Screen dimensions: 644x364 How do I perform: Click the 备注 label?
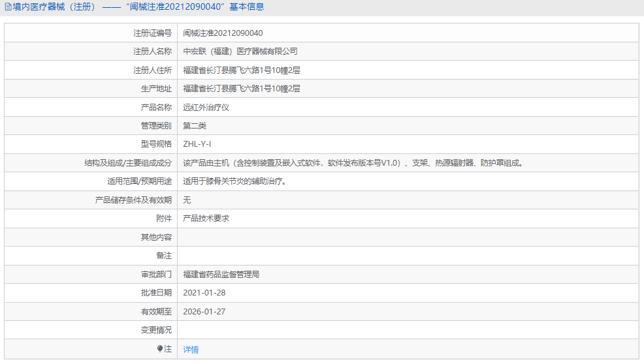tap(164, 256)
